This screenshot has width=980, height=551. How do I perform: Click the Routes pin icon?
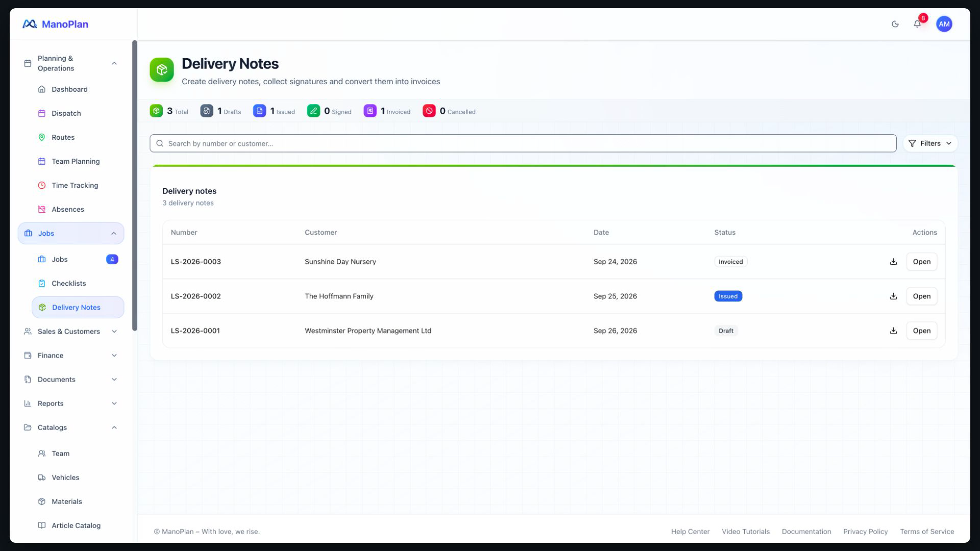42,137
